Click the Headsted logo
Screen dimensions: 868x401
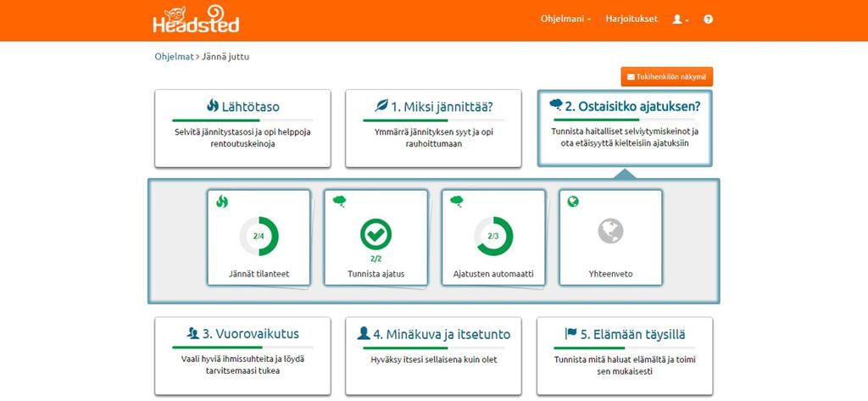click(196, 19)
